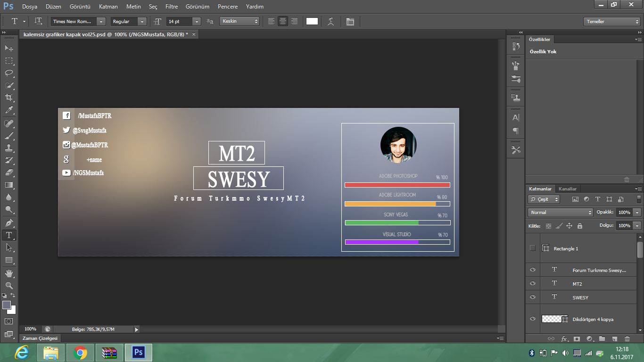Image resolution: width=644 pixels, height=362 pixels.
Task: Delete layer using trash icon
Action: click(x=627, y=338)
